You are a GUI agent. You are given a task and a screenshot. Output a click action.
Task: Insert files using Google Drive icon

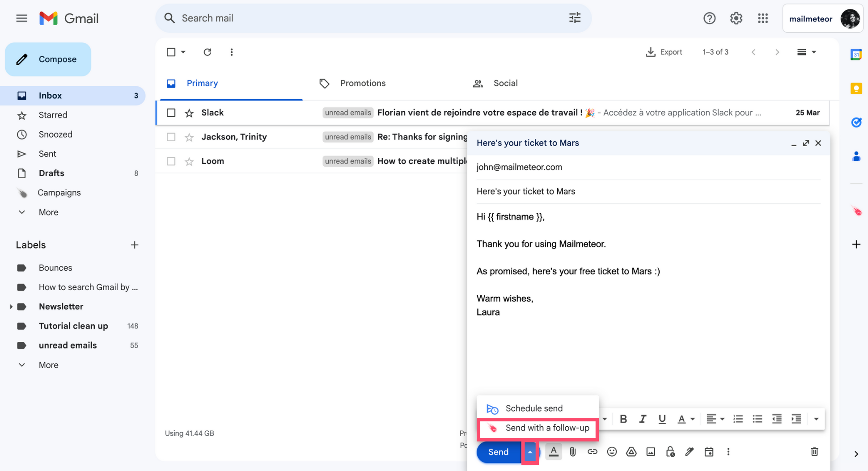[x=631, y=452]
